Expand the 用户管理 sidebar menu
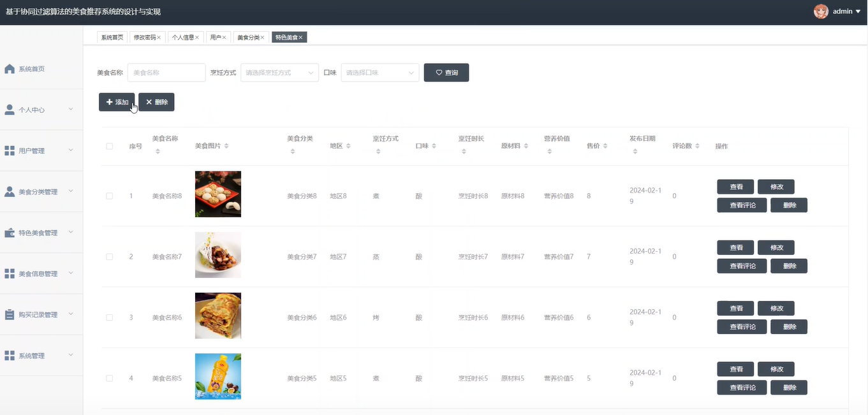The width and height of the screenshot is (868, 415). (x=71, y=150)
